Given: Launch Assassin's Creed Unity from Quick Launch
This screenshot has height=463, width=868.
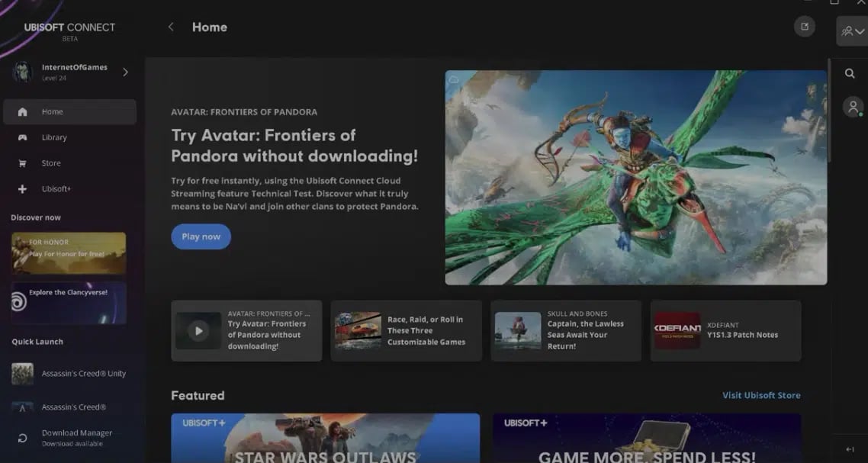Looking at the screenshot, I should coord(69,374).
